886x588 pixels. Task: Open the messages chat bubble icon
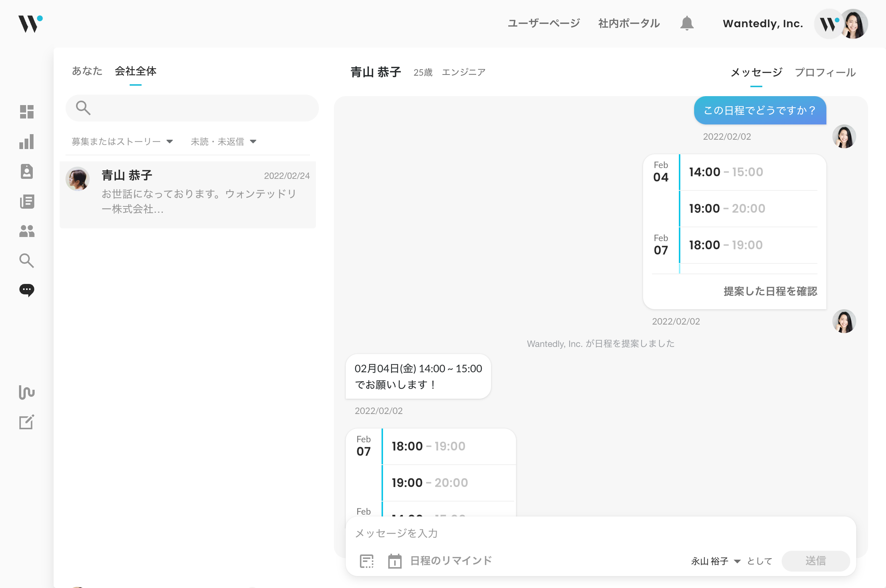26,290
